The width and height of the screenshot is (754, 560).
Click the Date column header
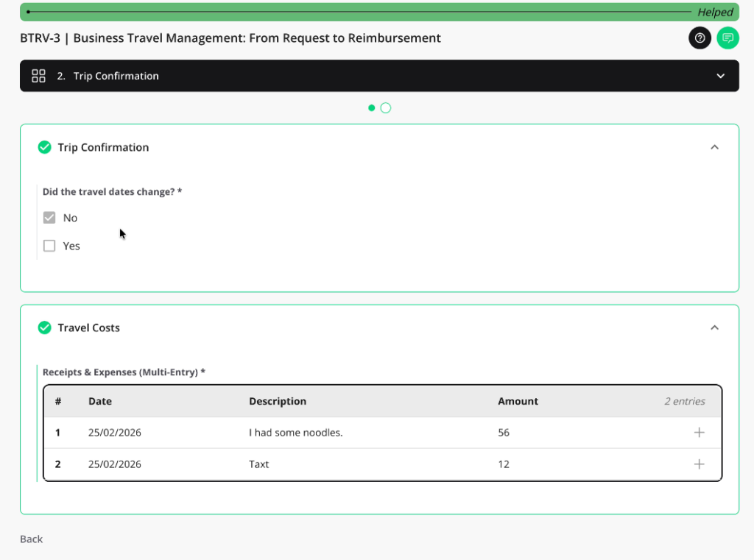(x=100, y=401)
